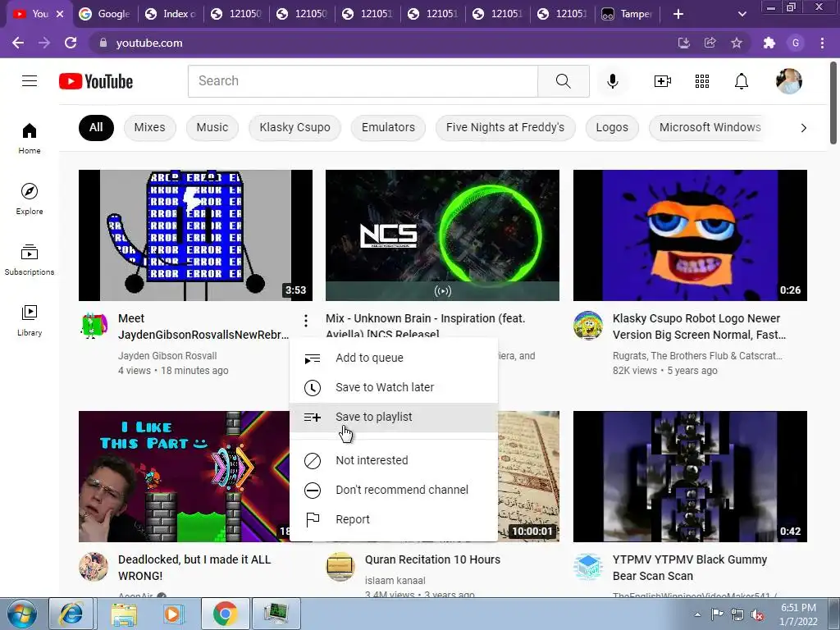
Task: Reload the page
Action: 71,43
